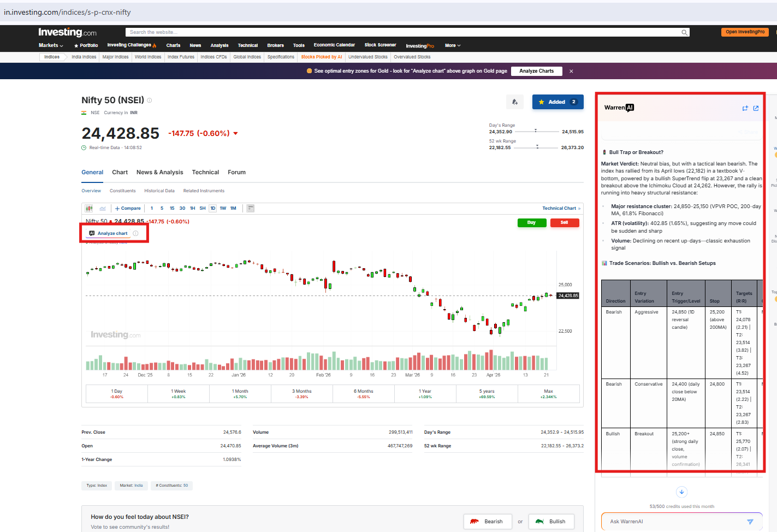This screenshot has height=532, width=777.
Task: Expand the More menu in navigation
Action: (x=452, y=45)
